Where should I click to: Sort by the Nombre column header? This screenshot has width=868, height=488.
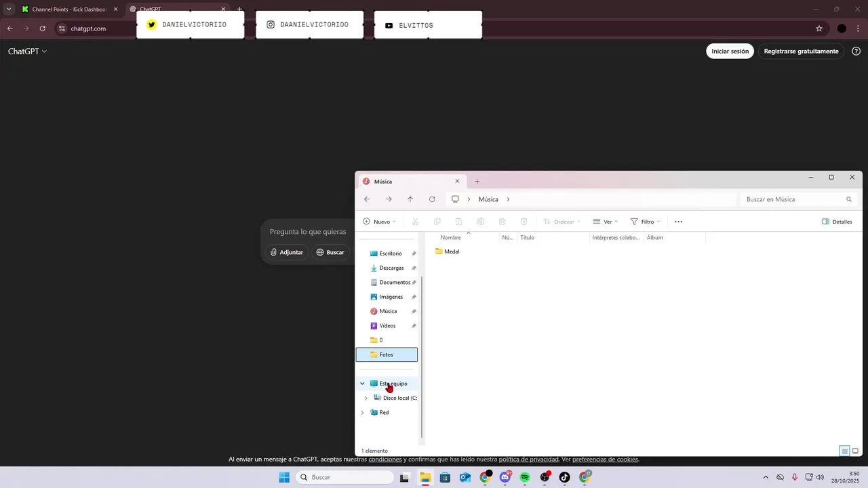(450, 237)
